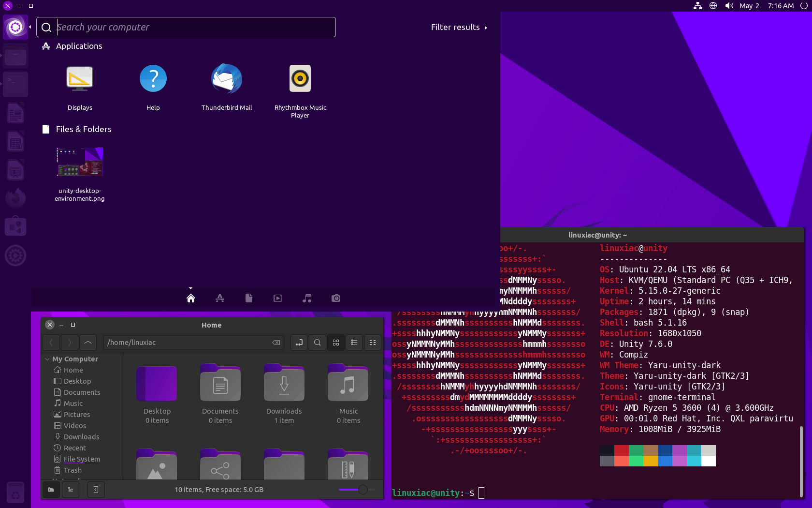Click the /home/linuxiac location bar
This screenshot has height=508, width=812.
193,343
